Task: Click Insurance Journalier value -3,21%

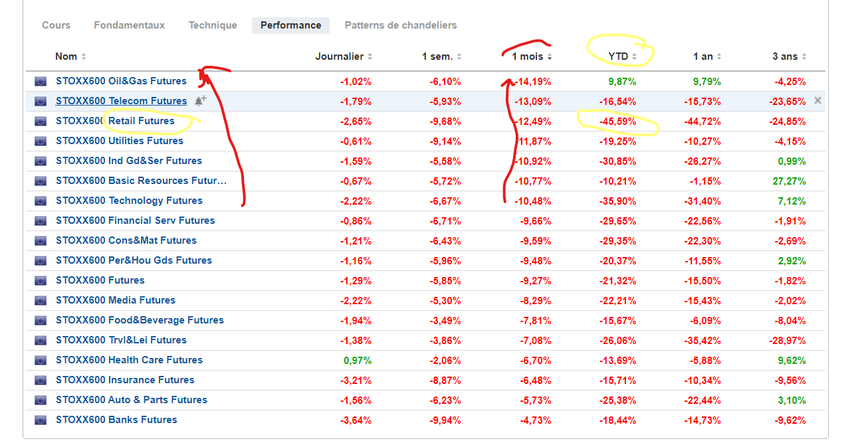Action: tap(356, 381)
